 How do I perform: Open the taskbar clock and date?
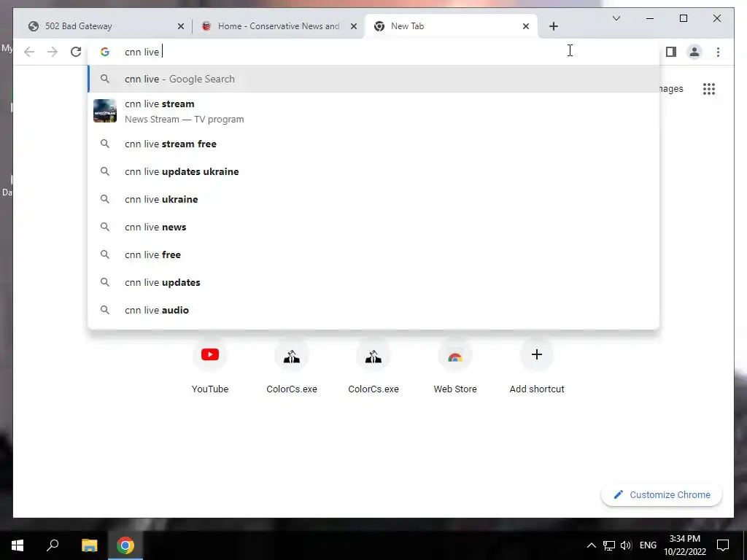point(685,545)
